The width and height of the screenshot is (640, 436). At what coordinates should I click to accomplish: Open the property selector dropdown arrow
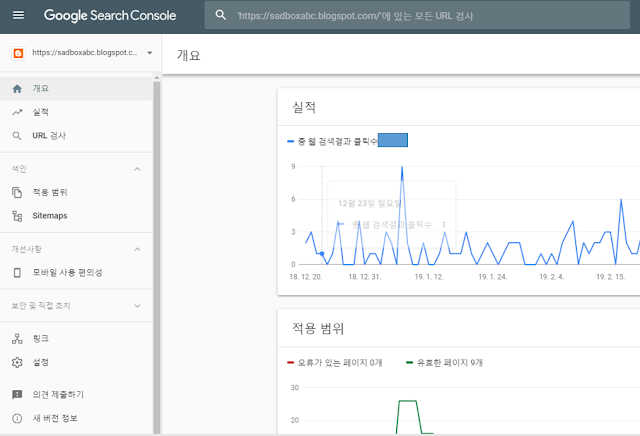tap(150, 53)
